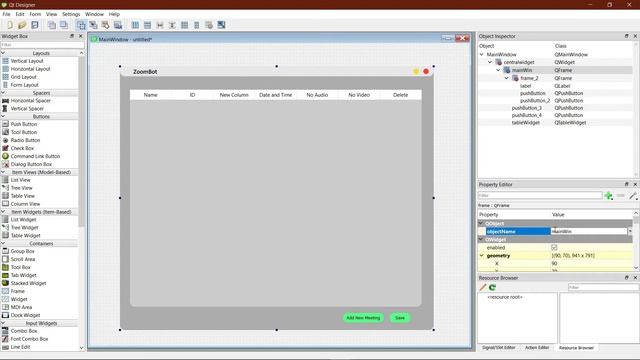
Task: Click Lay Out Vertically toolbar icon
Action: coord(147,25)
